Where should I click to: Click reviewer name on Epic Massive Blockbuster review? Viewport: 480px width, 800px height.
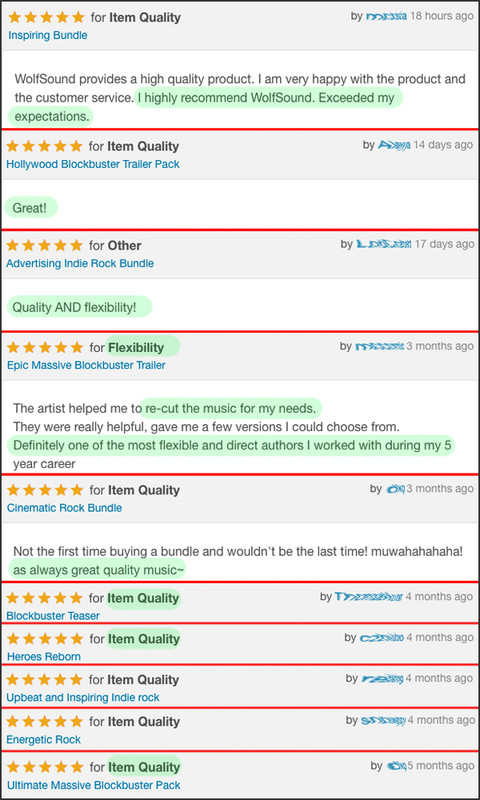tap(379, 346)
